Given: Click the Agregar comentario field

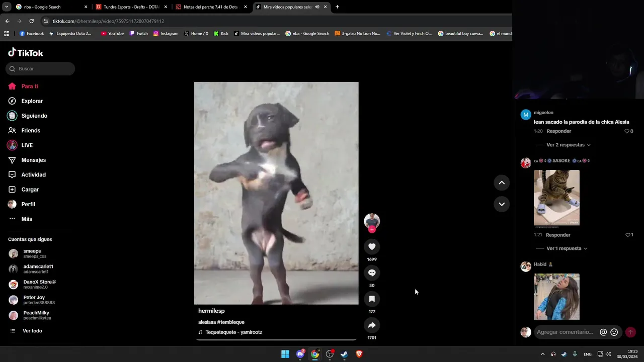Looking at the screenshot, I should click(x=565, y=332).
